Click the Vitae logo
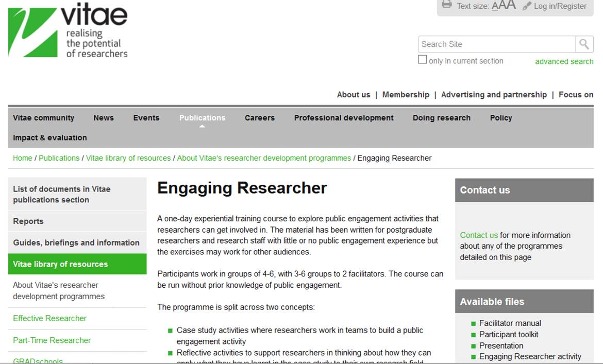The image size is (603, 364). coord(68,31)
